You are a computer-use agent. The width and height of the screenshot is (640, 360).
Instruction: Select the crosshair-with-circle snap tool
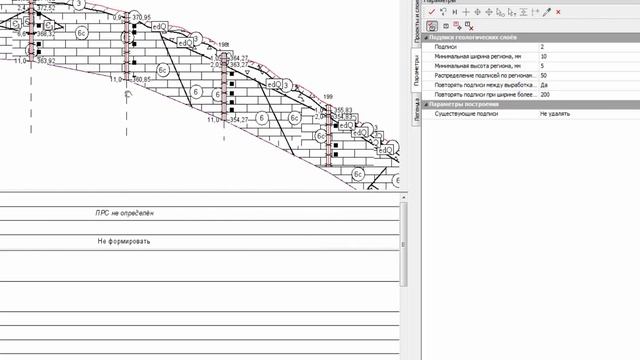click(x=477, y=12)
